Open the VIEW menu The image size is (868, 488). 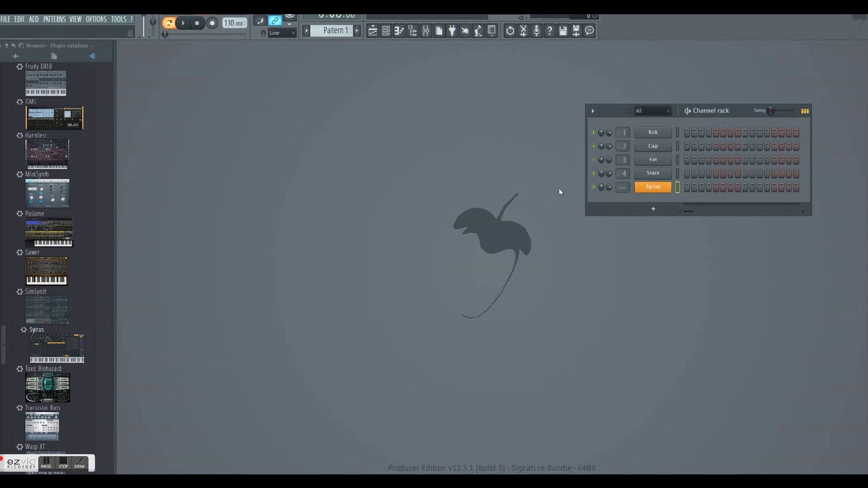click(x=75, y=19)
